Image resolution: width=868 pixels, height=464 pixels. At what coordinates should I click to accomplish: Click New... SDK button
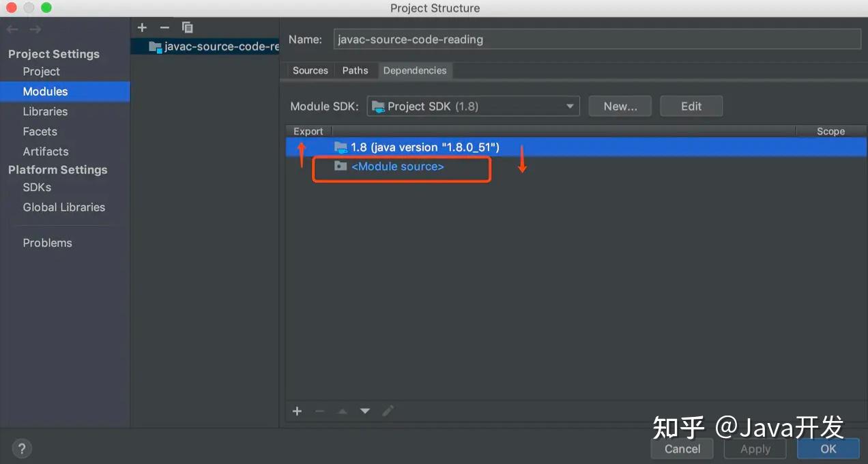pos(620,106)
